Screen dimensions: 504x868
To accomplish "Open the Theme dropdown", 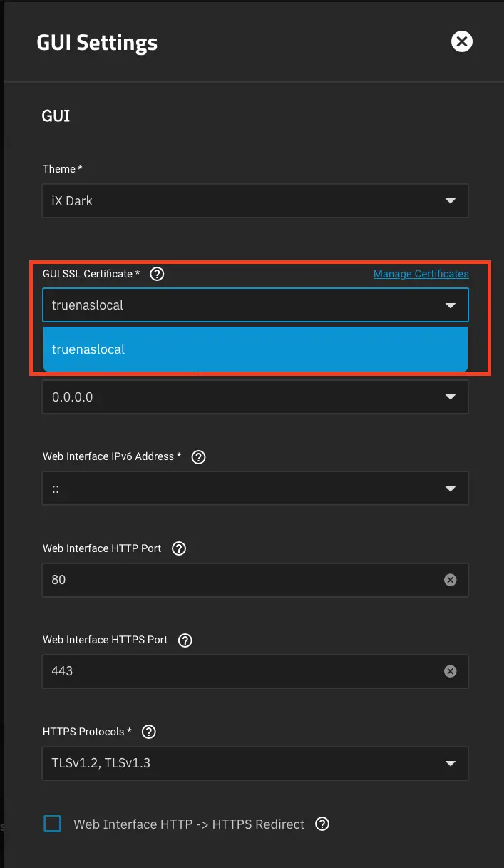I will pyautogui.click(x=451, y=200).
